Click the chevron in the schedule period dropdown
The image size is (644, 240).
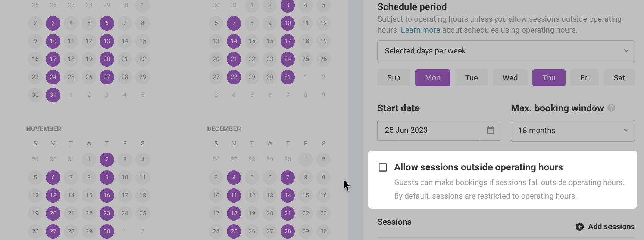coord(626,51)
